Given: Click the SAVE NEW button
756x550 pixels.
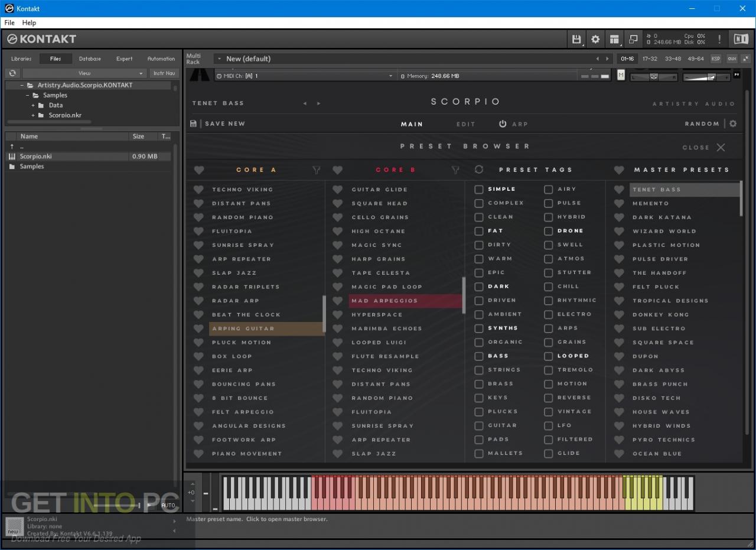Looking at the screenshot, I should [225, 123].
